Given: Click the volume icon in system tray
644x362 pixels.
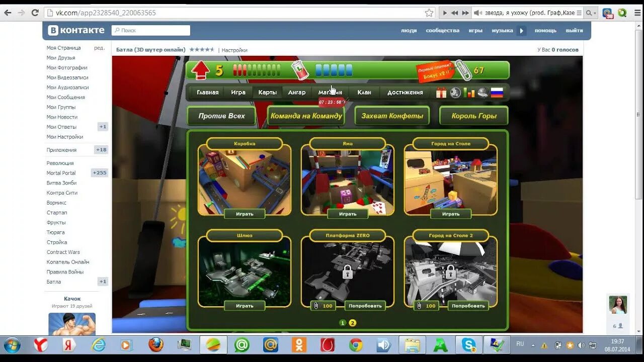Looking at the screenshot, I should point(581,345).
